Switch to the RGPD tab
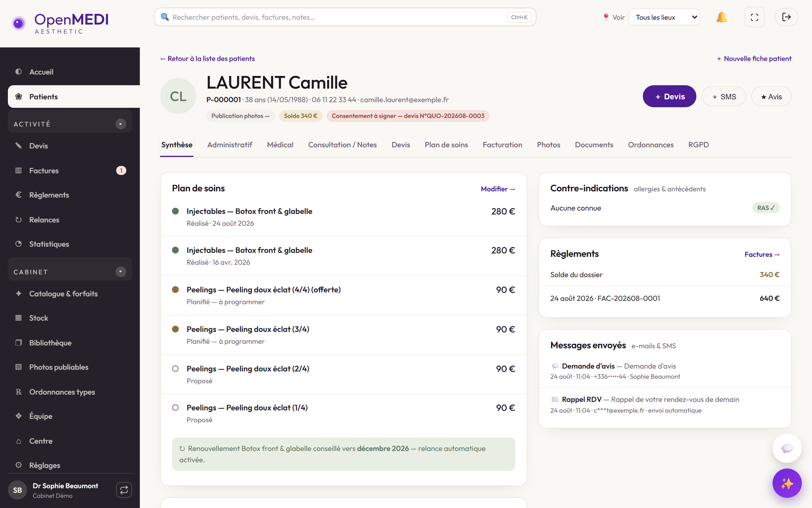This screenshot has width=812, height=508. pos(698,145)
